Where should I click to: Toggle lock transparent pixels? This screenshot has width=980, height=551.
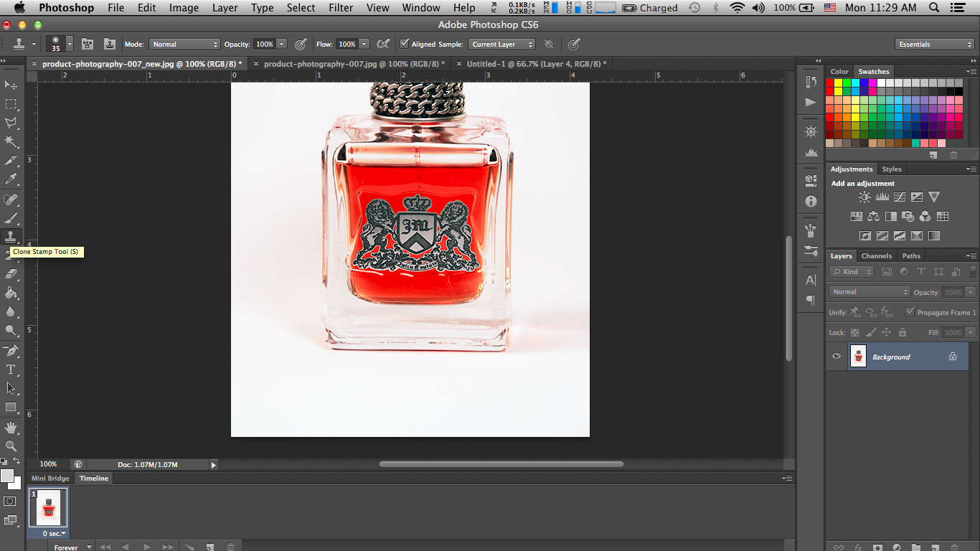pos(854,332)
